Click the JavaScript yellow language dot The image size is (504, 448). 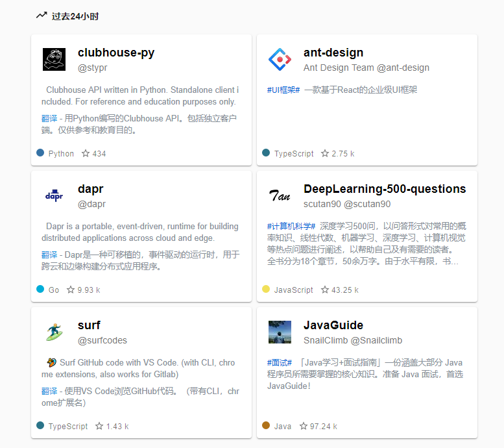coord(266,289)
